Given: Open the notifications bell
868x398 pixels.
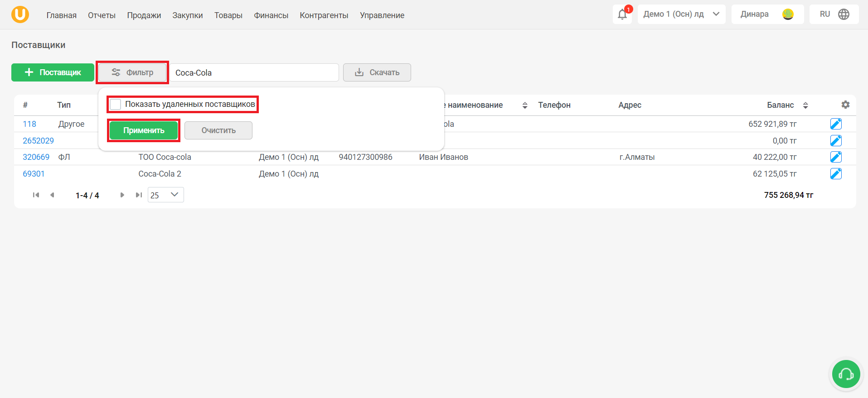Looking at the screenshot, I should [x=622, y=14].
